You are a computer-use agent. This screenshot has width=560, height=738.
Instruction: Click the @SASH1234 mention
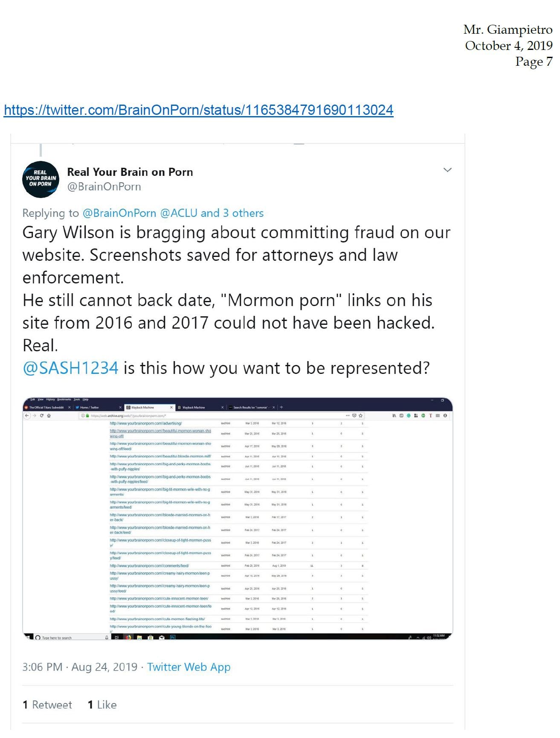coord(70,368)
